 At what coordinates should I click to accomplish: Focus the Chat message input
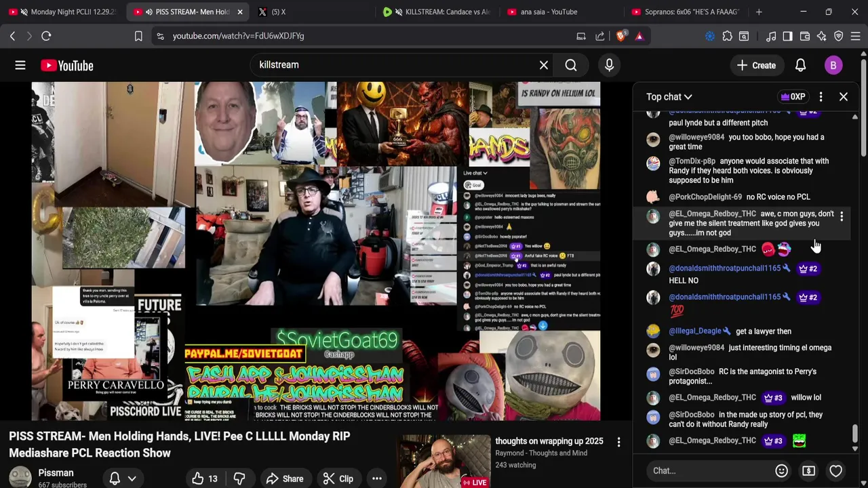pyautogui.click(x=709, y=470)
